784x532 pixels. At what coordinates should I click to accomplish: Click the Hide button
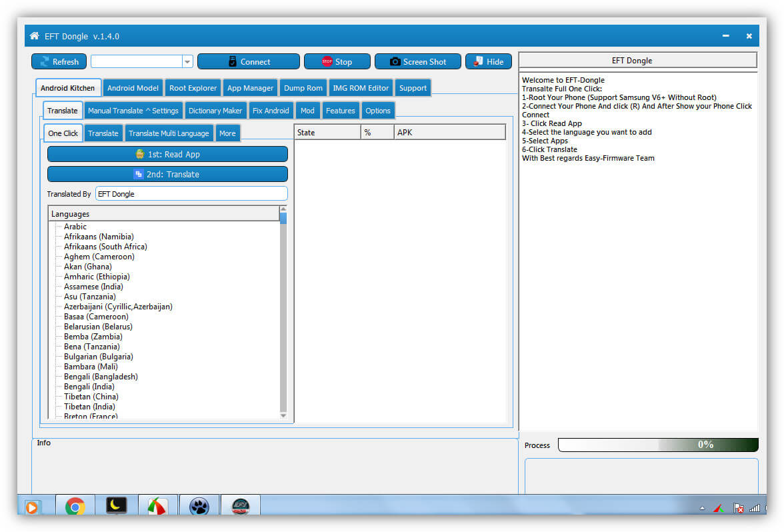(489, 61)
